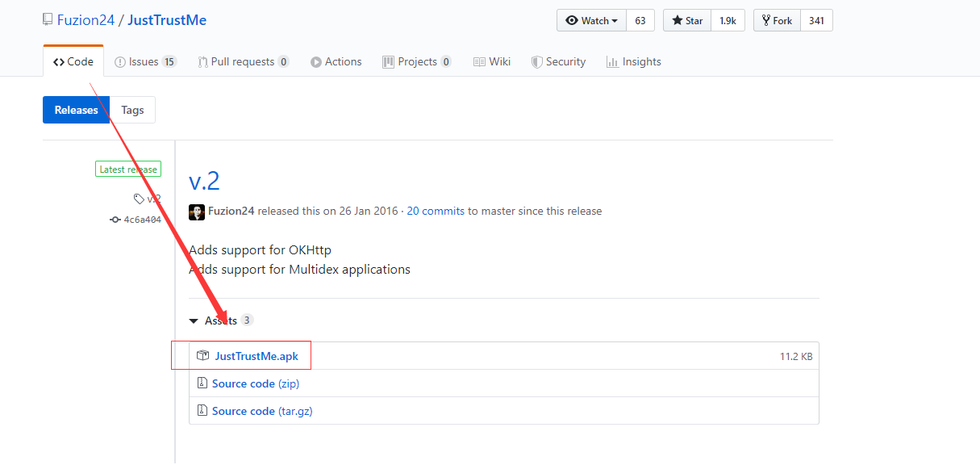Viewport: 980px width, 465px height.
Task: Open the Actions tab
Action: 336,61
